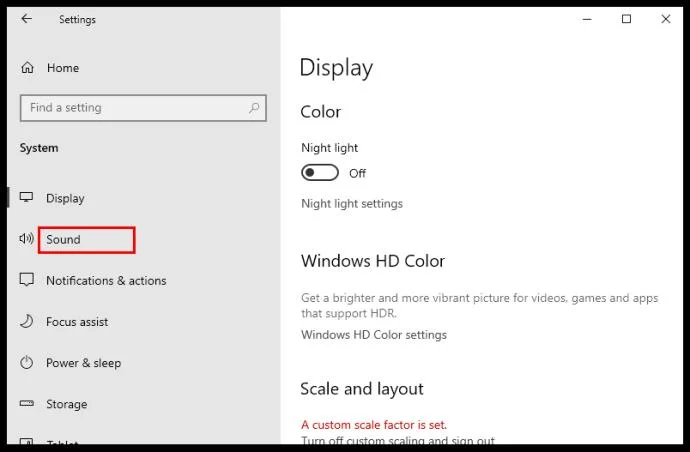Viewport: 690px width, 452px height.
Task: Click the Sound speaker icon
Action: coord(26,239)
